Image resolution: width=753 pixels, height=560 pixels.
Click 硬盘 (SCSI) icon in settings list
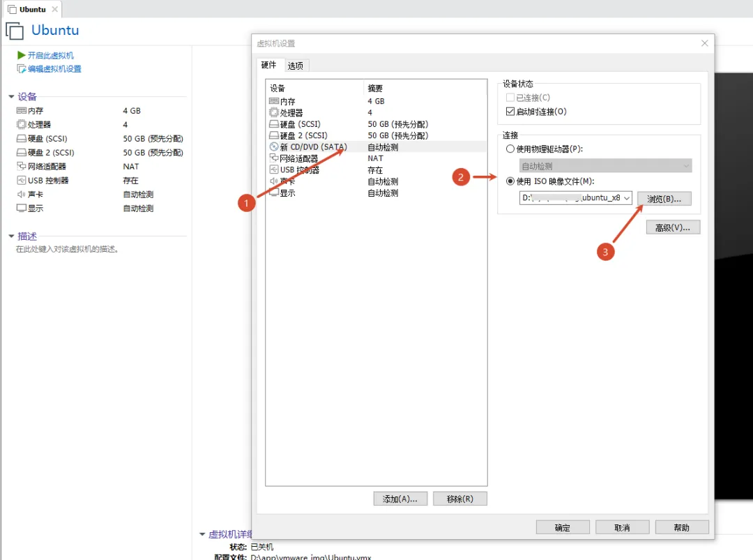tap(274, 124)
